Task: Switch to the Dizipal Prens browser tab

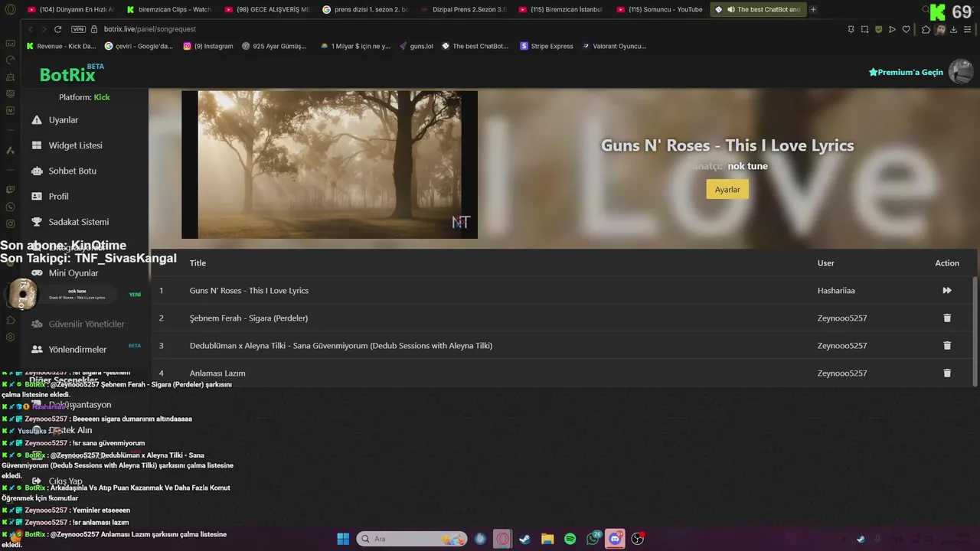Action: [464, 9]
